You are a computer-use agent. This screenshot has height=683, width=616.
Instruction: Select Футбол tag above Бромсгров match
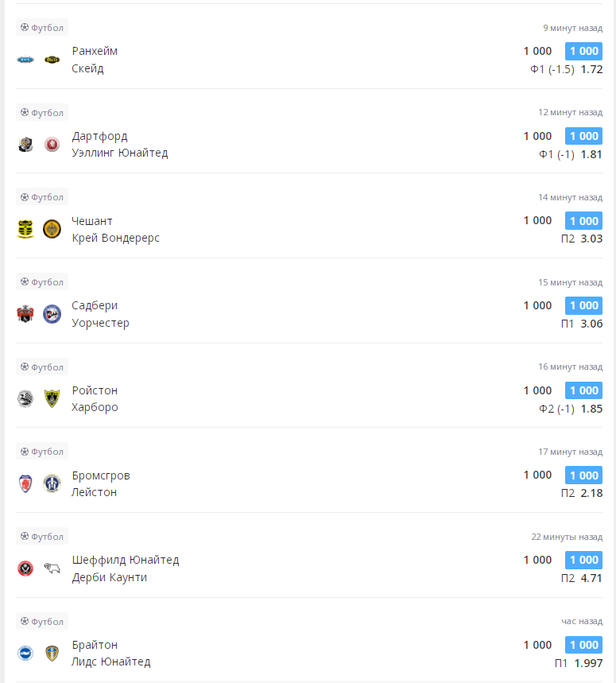pos(42,452)
